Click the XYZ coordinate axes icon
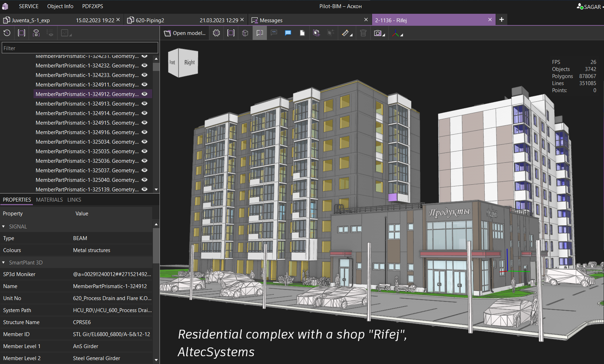Image resolution: width=604 pixels, height=364 pixels. (x=396, y=34)
